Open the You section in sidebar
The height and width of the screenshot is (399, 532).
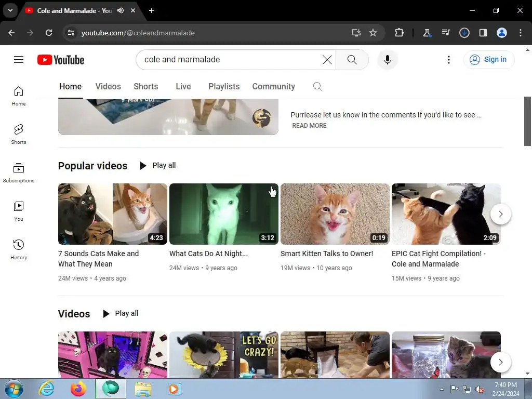(19, 211)
